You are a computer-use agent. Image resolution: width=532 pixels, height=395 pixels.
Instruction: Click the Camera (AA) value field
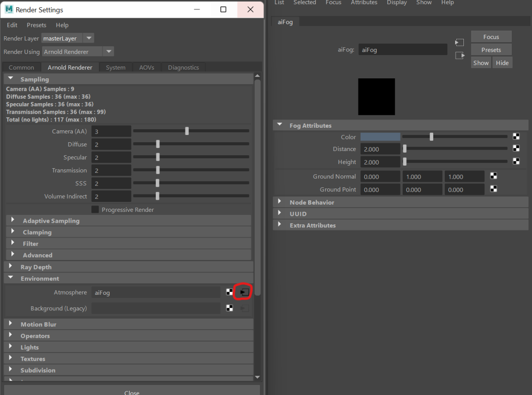coord(111,131)
